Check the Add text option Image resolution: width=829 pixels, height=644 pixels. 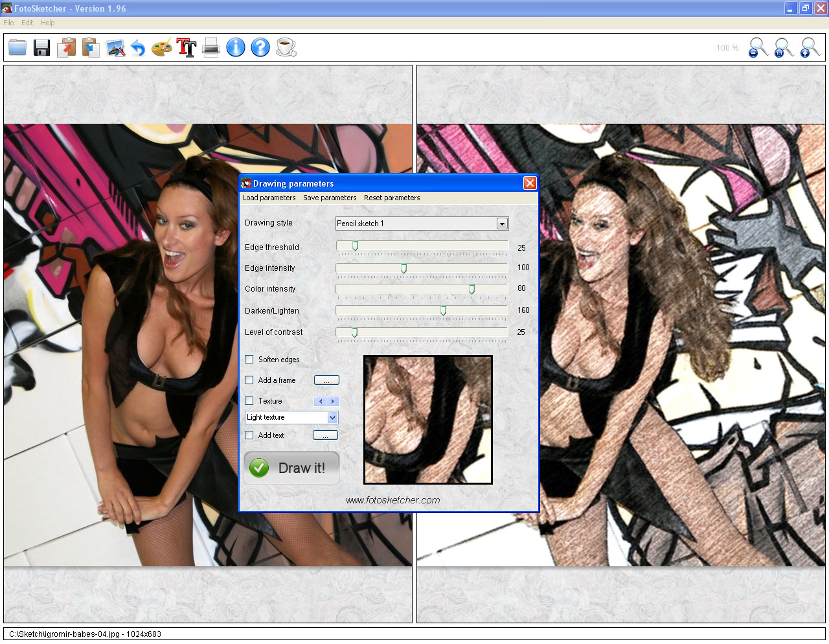pos(249,435)
